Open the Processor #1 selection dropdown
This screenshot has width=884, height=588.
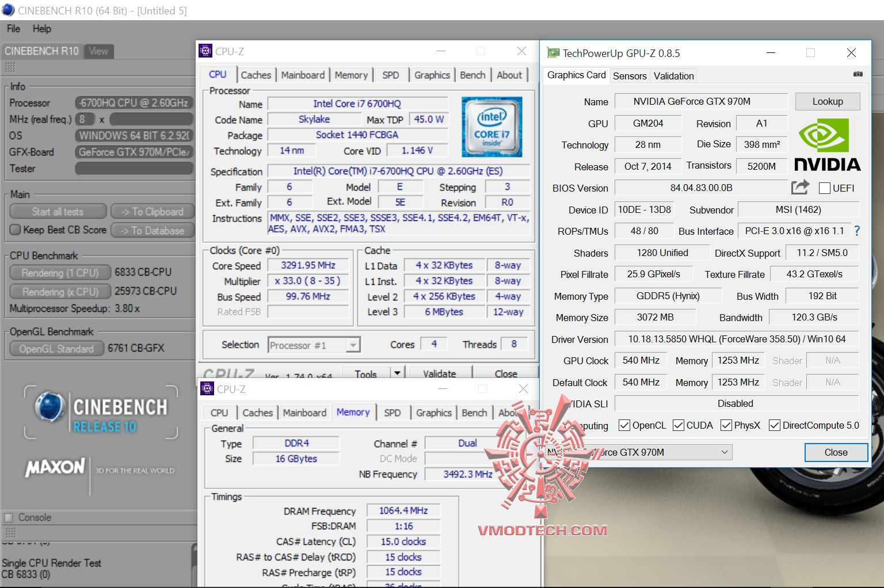314,345
